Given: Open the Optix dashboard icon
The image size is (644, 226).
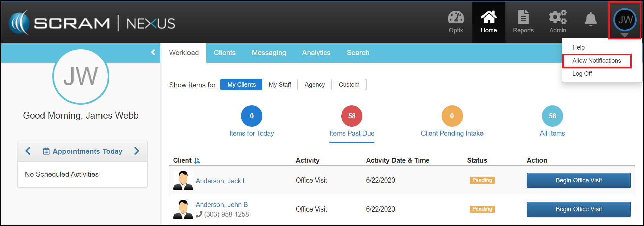Looking at the screenshot, I should point(456,18).
